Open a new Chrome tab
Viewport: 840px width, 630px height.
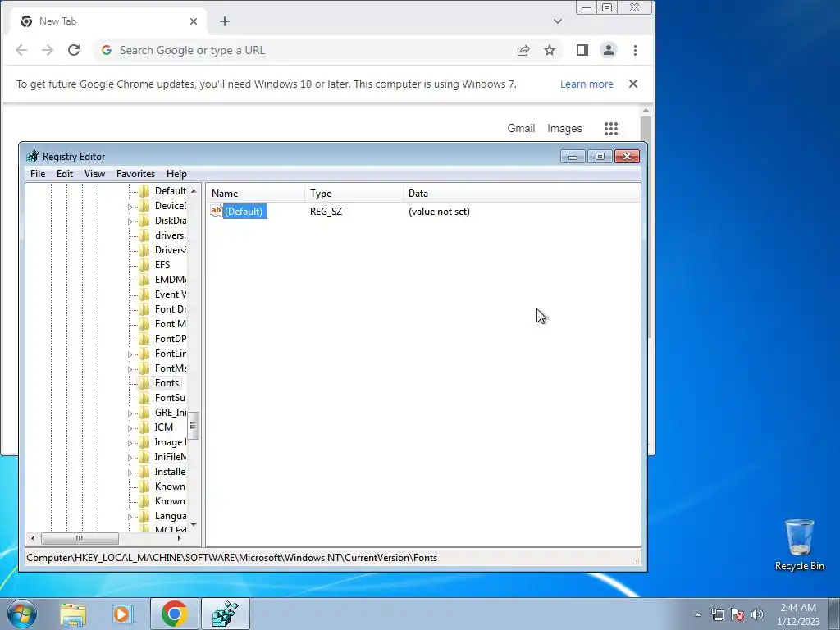pos(225,21)
